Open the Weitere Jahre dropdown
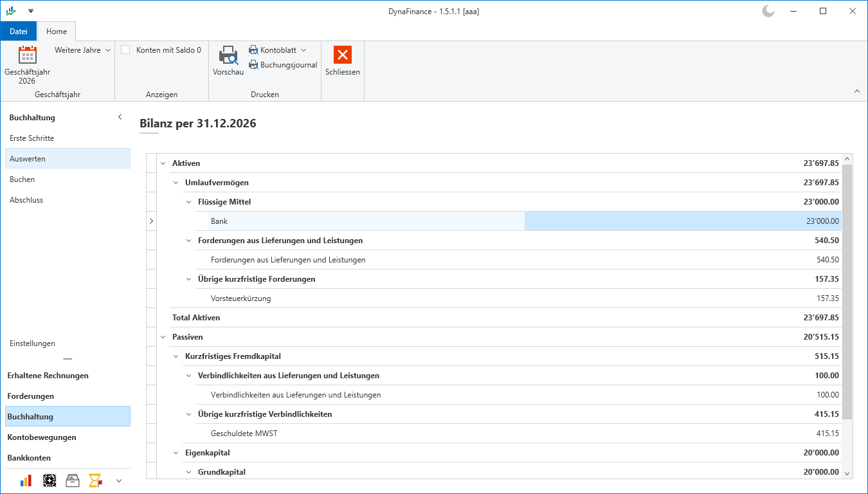The height and width of the screenshot is (494, 868). click(x=82, y=50)
